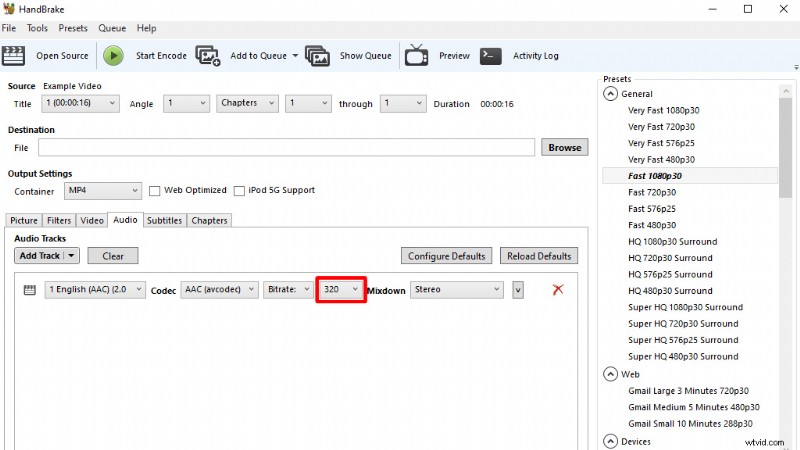Open the Chapters range type dropdown
The height and width of the screenshot is (450, 800).
tap(247, 103)
